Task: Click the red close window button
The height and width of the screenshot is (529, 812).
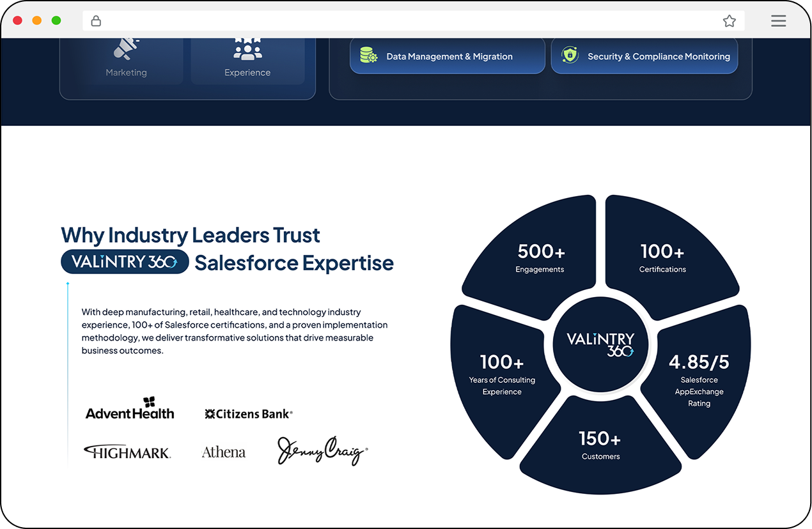Action: pos(18,20)
